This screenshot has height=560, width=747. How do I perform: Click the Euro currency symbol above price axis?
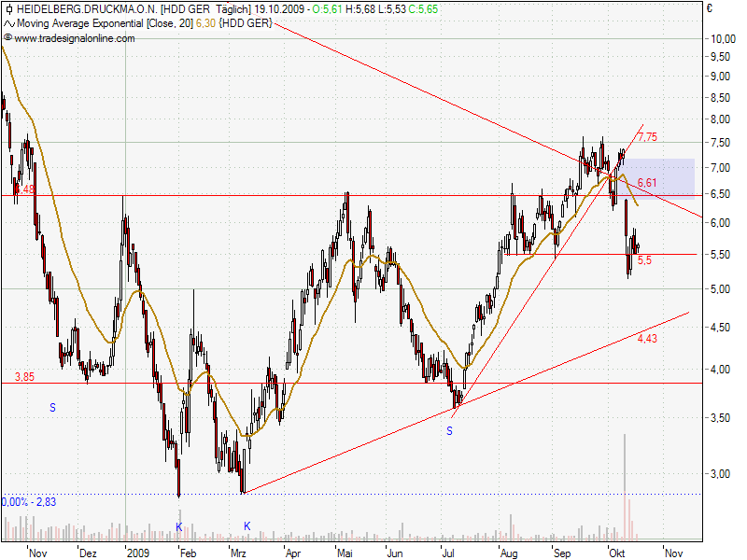710,8
